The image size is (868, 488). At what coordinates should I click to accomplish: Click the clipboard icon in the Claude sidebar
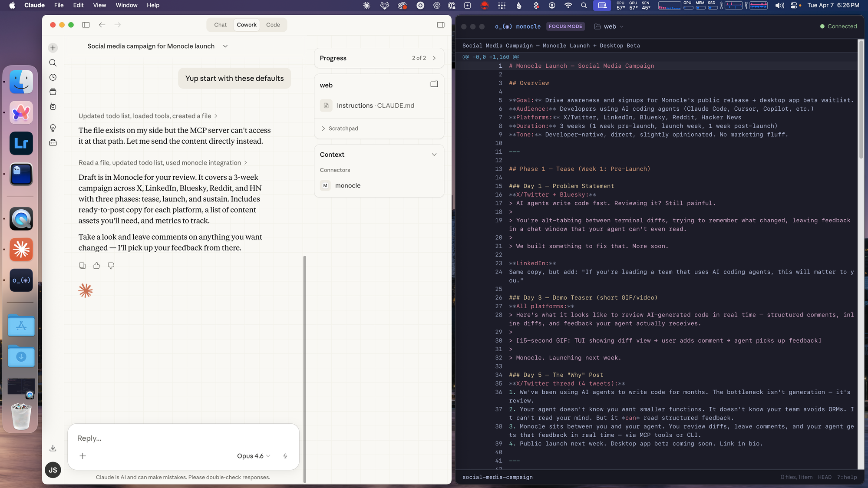53,106
